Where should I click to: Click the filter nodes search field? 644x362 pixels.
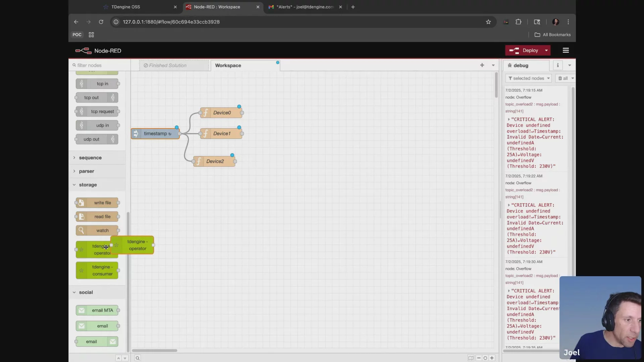tap(100, 65)
